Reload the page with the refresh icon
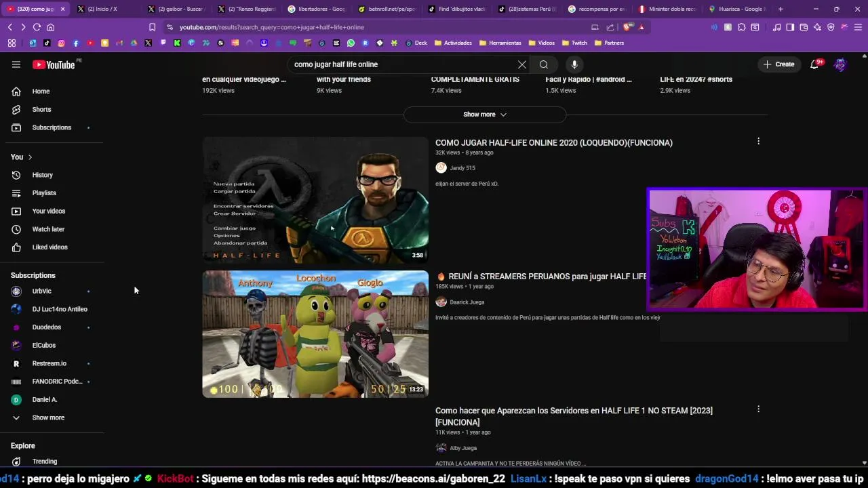 click(37, 27)
